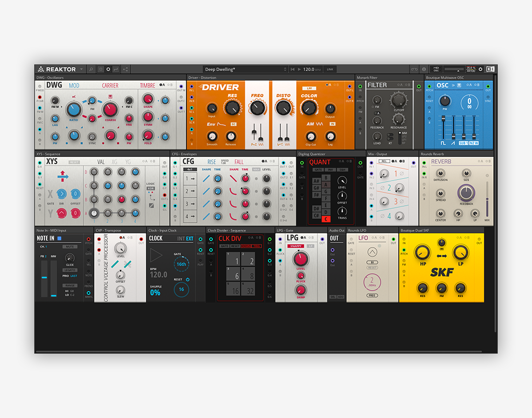Click the PB pitch bend slider on Note In
The width and height of the screenshot is (532, 418).
44,278
